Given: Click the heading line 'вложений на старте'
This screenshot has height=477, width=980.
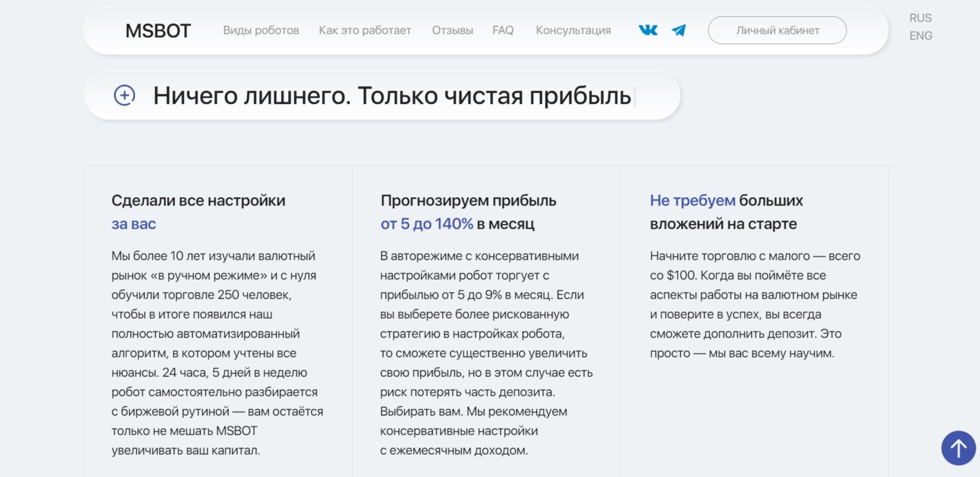Looking at the screenshot, I should tap(723, 224).
